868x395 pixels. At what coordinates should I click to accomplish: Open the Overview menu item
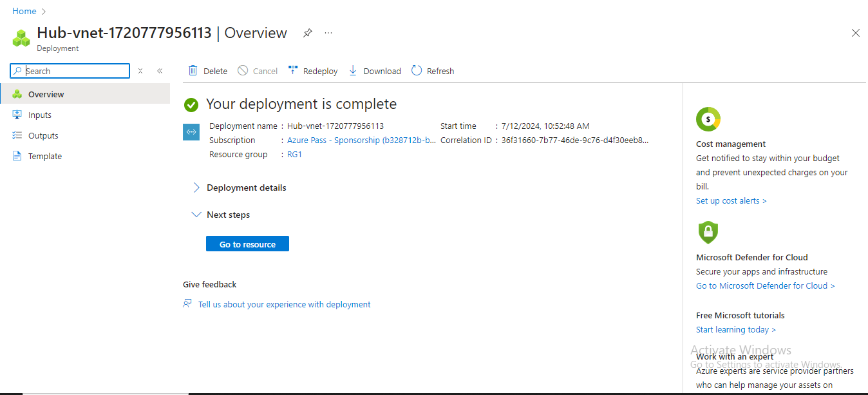(85, 94)
